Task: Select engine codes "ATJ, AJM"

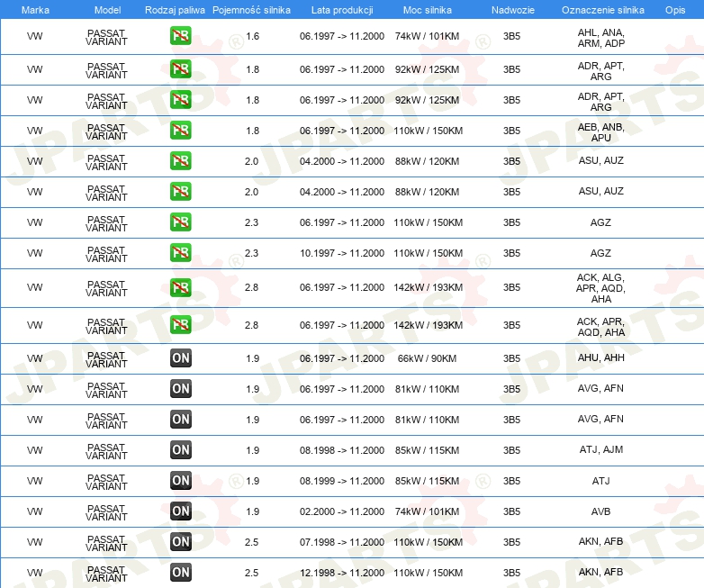Action: [x=600, y=449]
